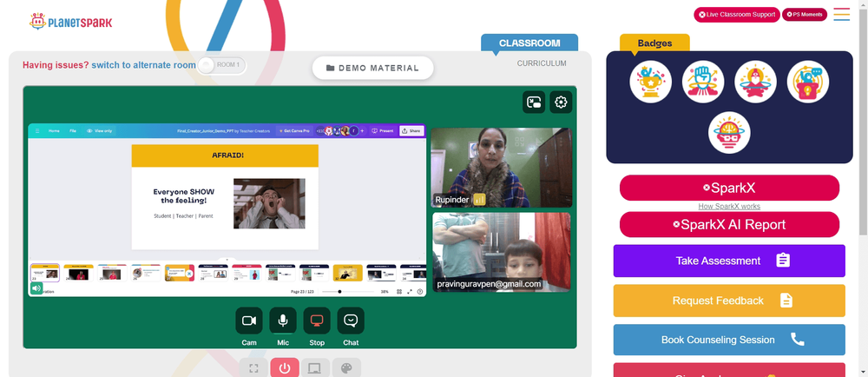Open the SparkX AI Report button

[x=729, y=225]
